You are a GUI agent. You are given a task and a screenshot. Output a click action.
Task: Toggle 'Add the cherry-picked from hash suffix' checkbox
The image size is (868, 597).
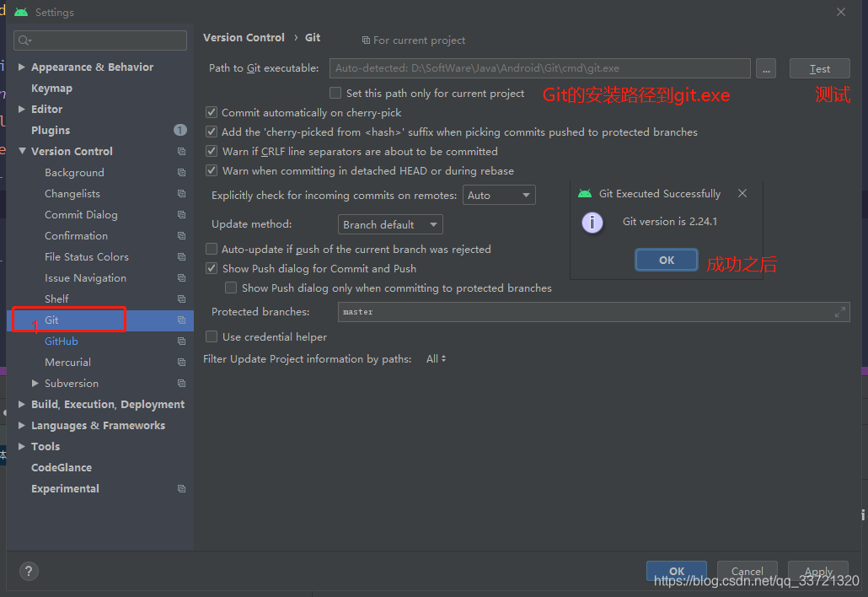pyautogui.click(x=211, y=132)
